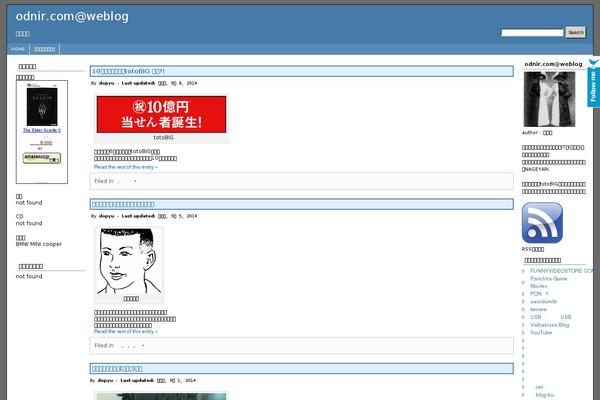Open the .net sidebar link
Image resolution: width=600 pixels, height=400 pixels.
[x=539, y=387]
